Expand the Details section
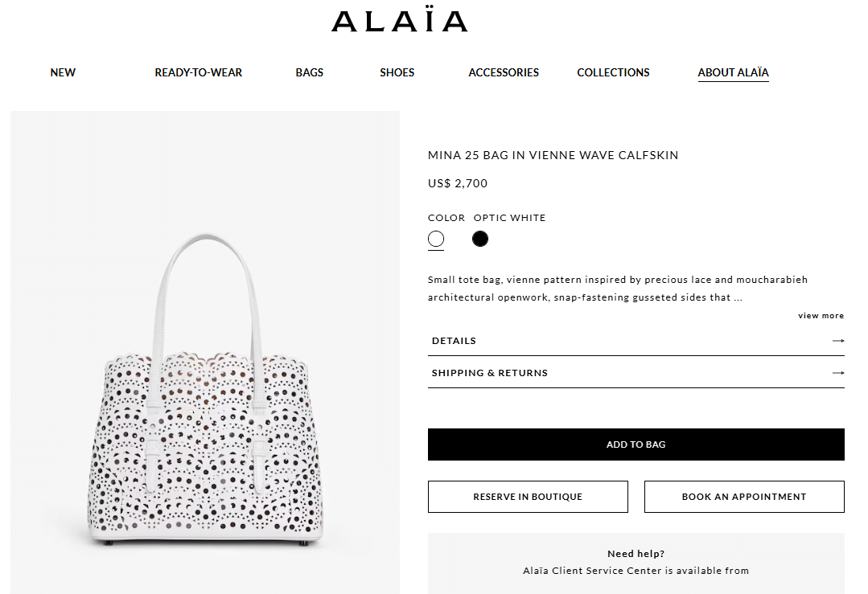This screenshot has height=594, width=868. (455, 341)
